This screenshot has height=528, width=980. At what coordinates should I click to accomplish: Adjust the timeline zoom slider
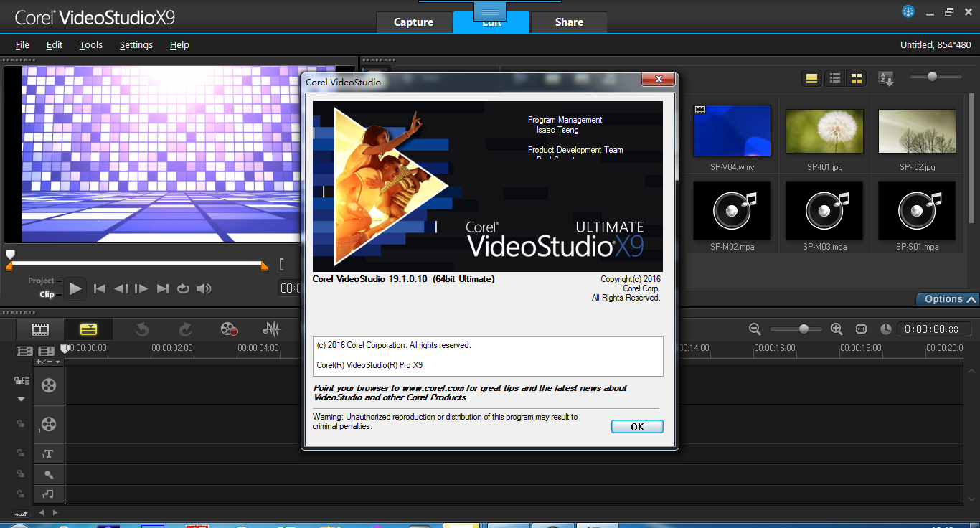[804, 329]
